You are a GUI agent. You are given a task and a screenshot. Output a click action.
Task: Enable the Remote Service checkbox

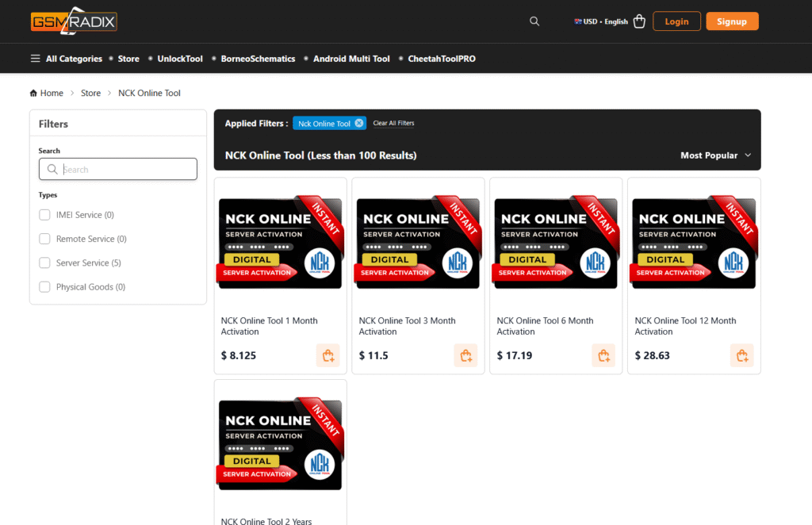click(x=45, y=239)
